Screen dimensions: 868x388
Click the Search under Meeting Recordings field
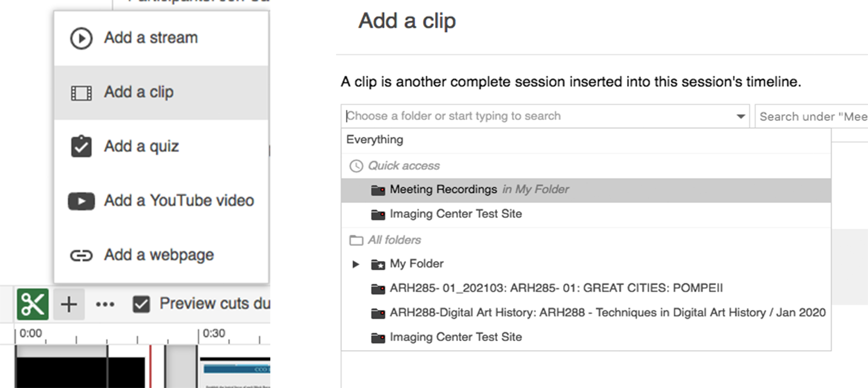point(811,117)
